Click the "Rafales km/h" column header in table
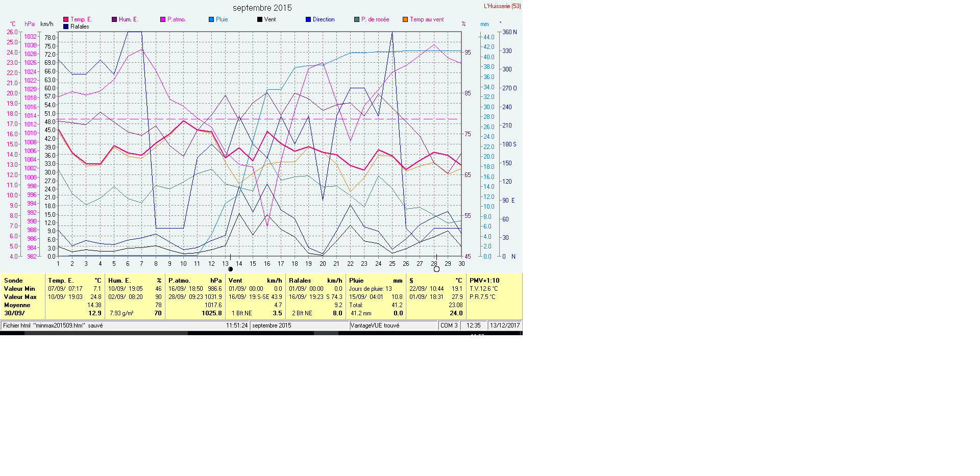This screenshot has height=476, width=980. pos(315,281)
